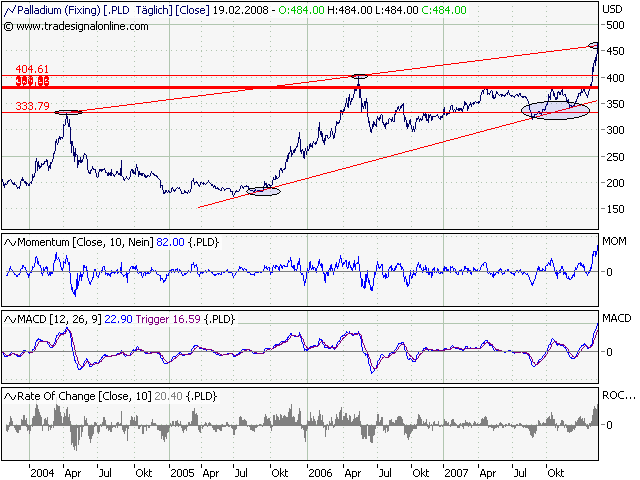
Task: Click the MACD indicator line icon
Action: pyautogui.click(x=10, y=319)
